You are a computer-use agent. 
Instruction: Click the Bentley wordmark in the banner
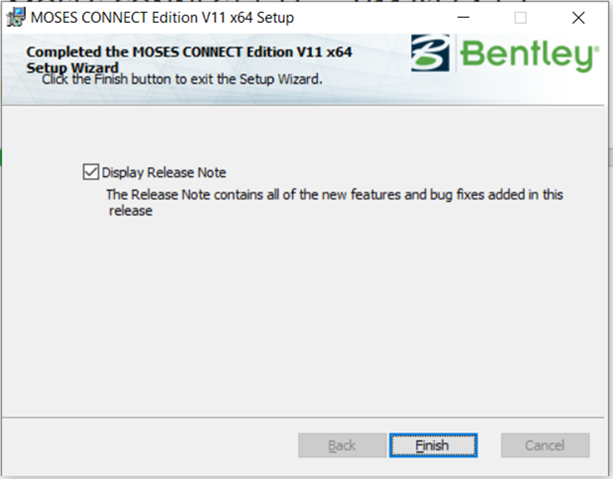[528, 56]
